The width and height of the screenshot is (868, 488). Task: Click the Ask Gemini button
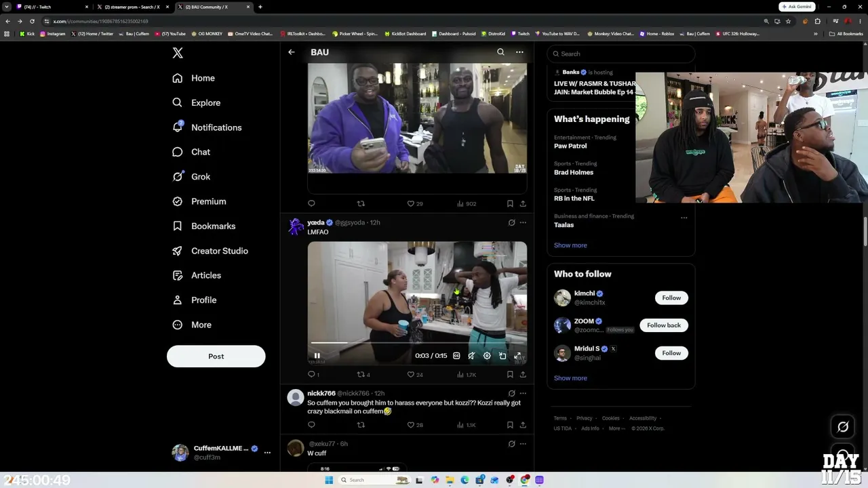[797, 7]
